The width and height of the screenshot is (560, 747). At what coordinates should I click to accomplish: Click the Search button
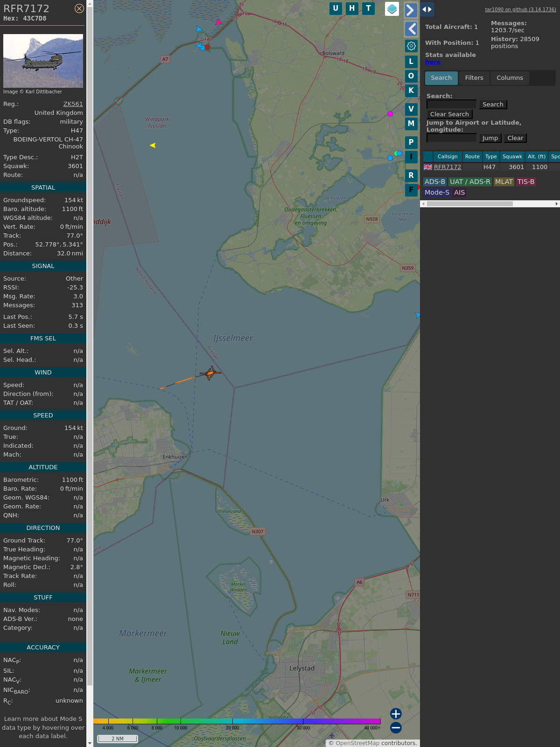pos(493,105)
